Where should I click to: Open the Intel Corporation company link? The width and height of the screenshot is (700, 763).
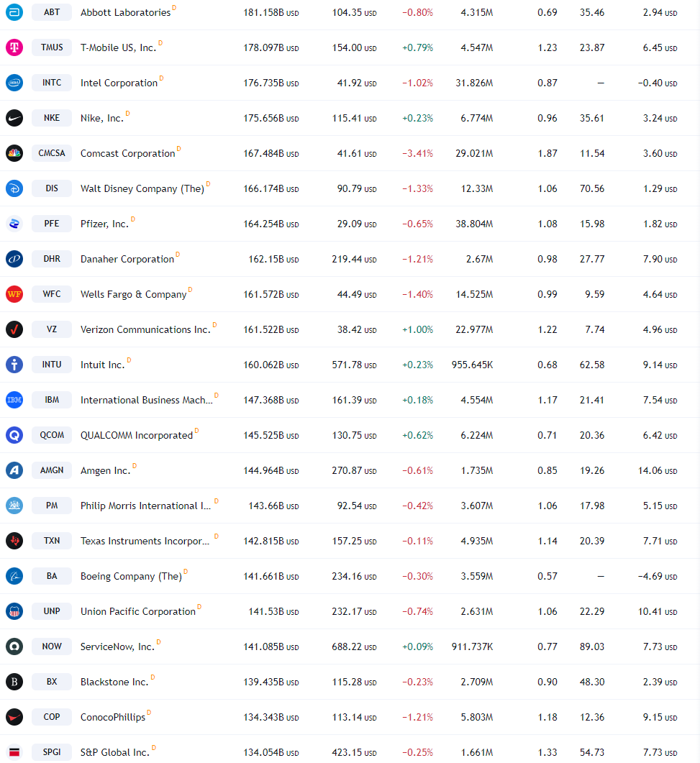point(119,83)
